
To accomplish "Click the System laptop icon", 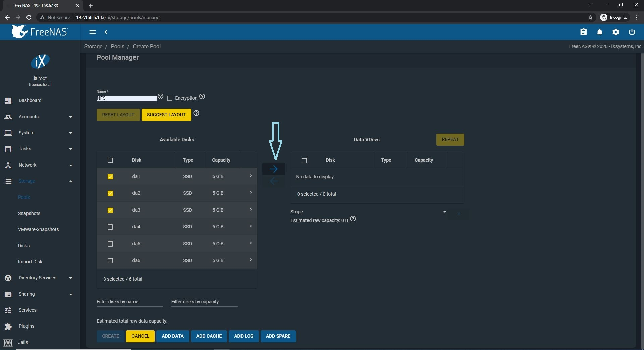I will [x=8, y=133].
